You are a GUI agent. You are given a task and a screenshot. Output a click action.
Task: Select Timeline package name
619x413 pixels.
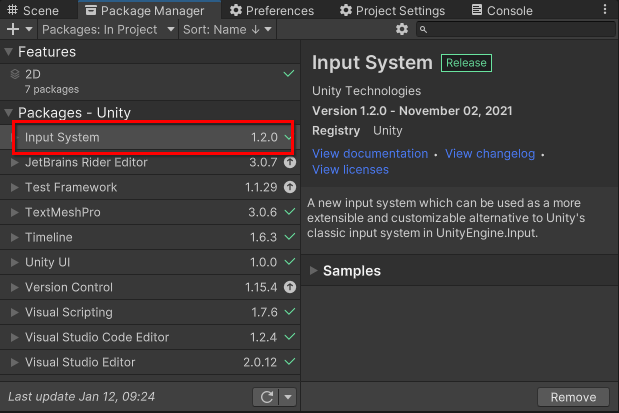49,237
